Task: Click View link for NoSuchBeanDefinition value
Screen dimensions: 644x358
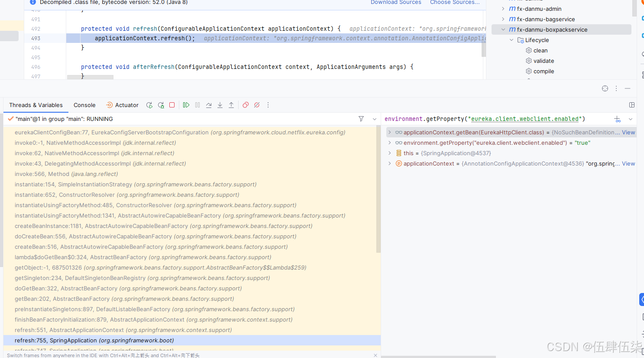Action: 628,132
